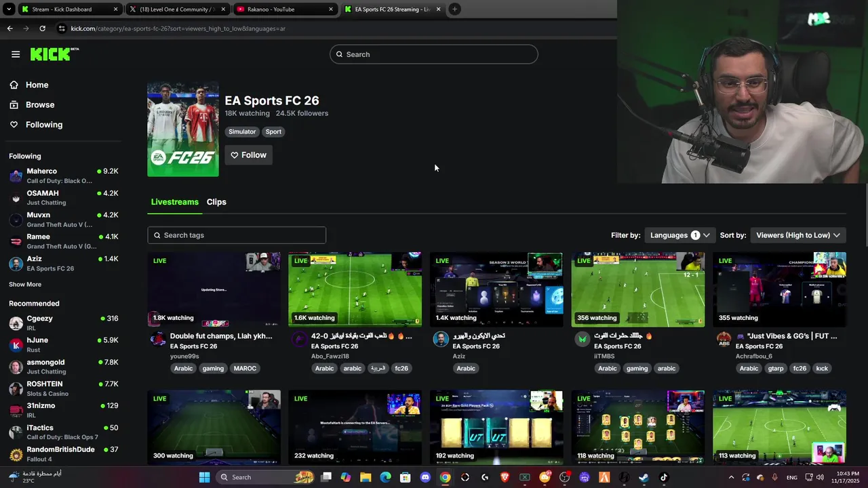Click Abo_Fawzi18 streamer avatar
The image size is (868, 488).
click(299, 339)
